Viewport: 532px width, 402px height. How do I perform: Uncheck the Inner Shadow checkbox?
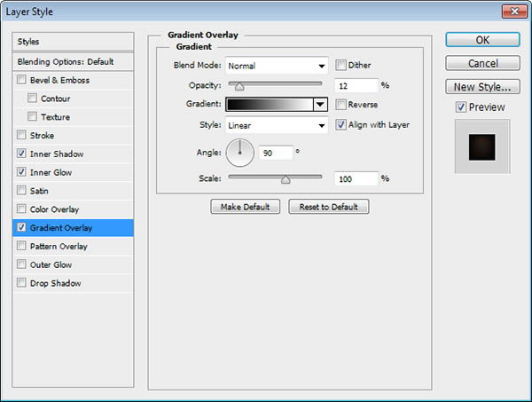tap(21, 154)
